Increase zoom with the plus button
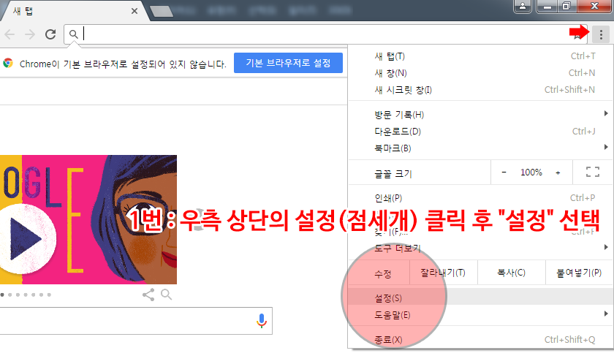 click(558, 172)
